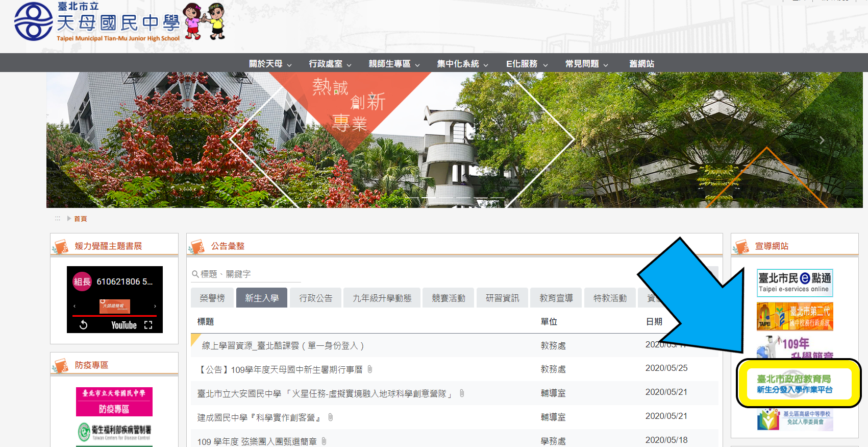The image size is (868, 447).
Task: Open the 集中化系統 menu
Action: coord(462,64)
